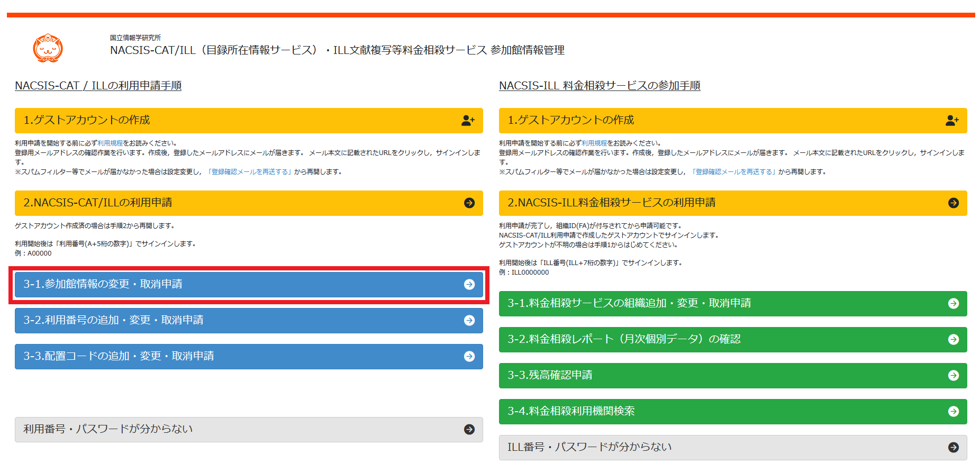Click arrow icon on 3-1.参加館情報の変更・取消申請

469,285
